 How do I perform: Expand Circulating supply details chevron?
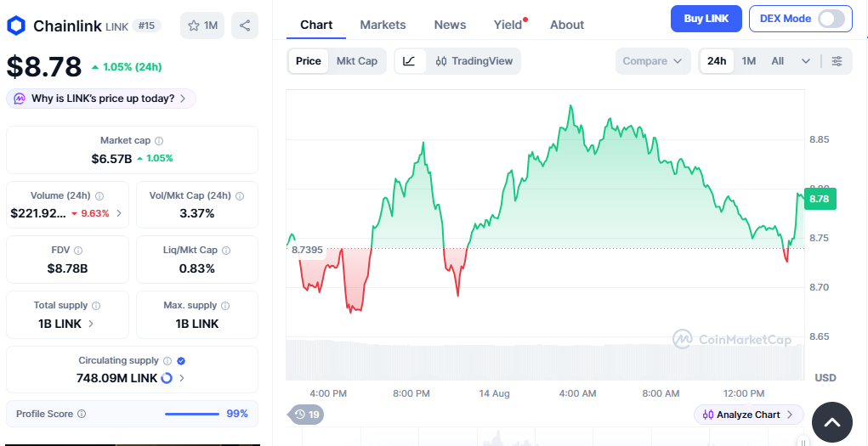[182, 379]
